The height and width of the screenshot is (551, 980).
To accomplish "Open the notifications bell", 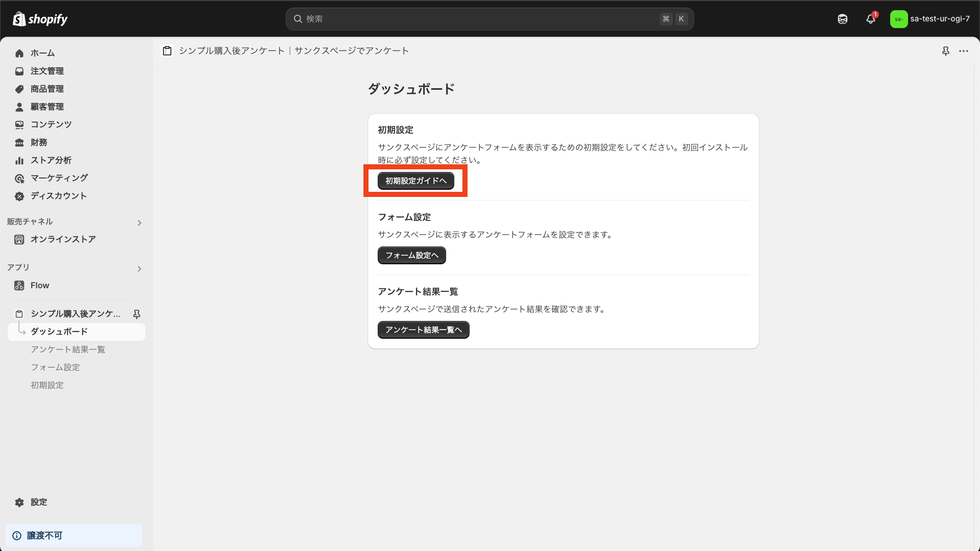I will pos(871,19).
